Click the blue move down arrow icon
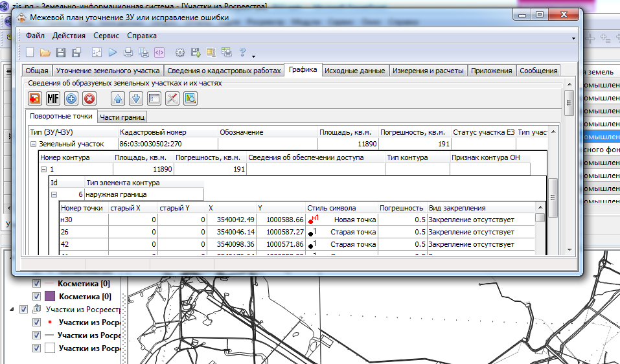The width and height of the screenshot is (620, 364). coord(136,98)
